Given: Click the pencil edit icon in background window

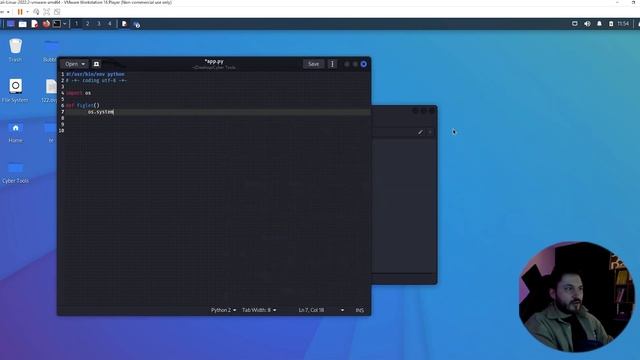Looking at the screenshot, I should [420, 132].
